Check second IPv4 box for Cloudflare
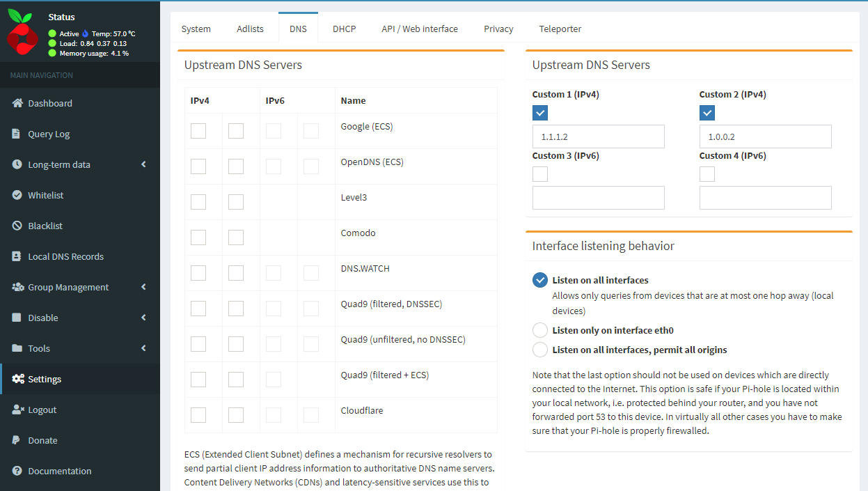The height and width of the screenshot is (491, 868). (236, 414)
